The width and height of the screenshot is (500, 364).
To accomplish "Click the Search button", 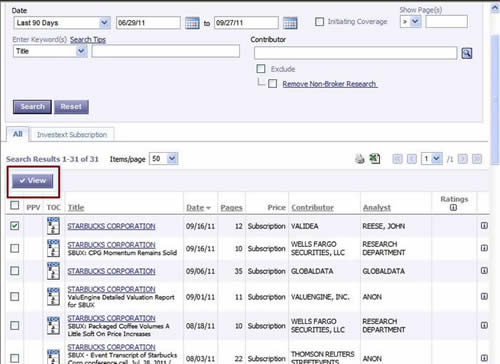I will 32,107.
